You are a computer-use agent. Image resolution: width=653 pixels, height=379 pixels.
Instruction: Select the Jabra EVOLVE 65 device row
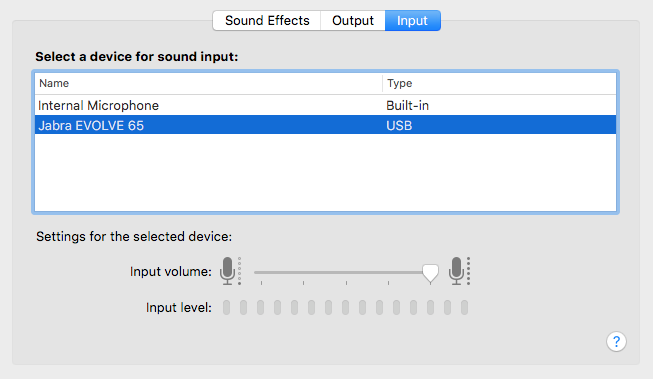(x=325, y=125)
